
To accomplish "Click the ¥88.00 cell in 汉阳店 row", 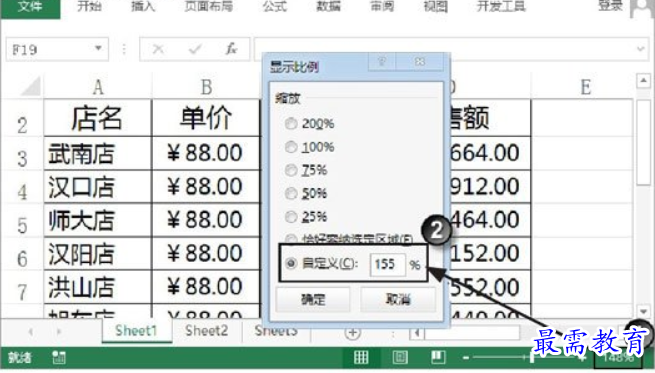I will point(206,254).
